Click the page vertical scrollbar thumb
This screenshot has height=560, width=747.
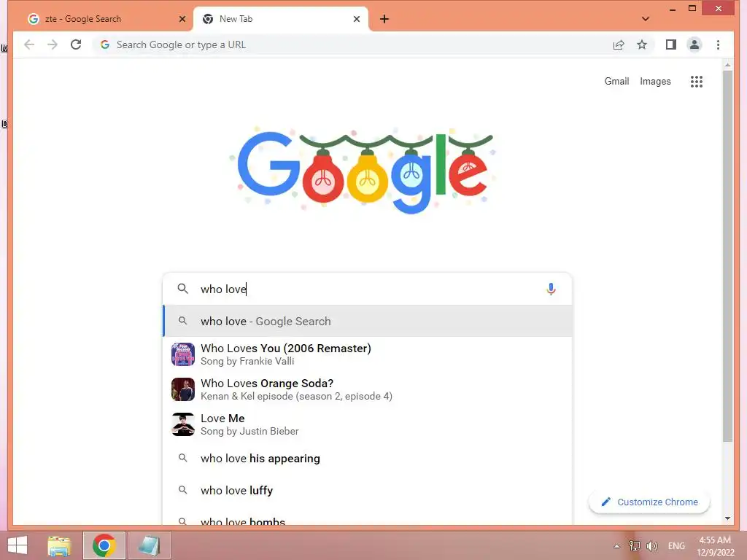point(727,257)
